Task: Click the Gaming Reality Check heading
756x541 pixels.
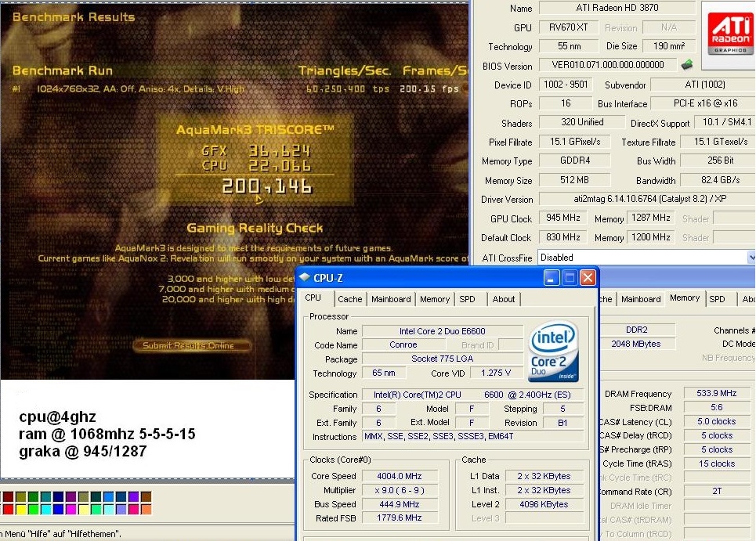Action: pyautogui.click(x=255, y=229)
